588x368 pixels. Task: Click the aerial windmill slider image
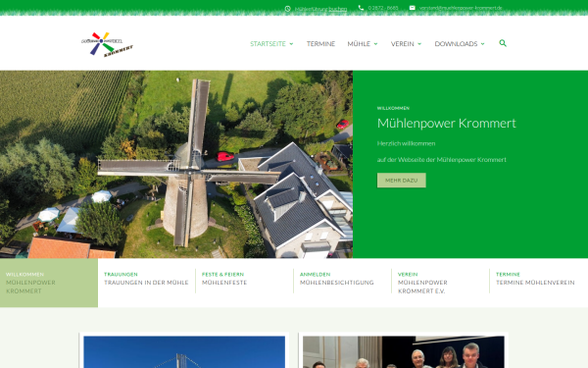coord(176,164)
